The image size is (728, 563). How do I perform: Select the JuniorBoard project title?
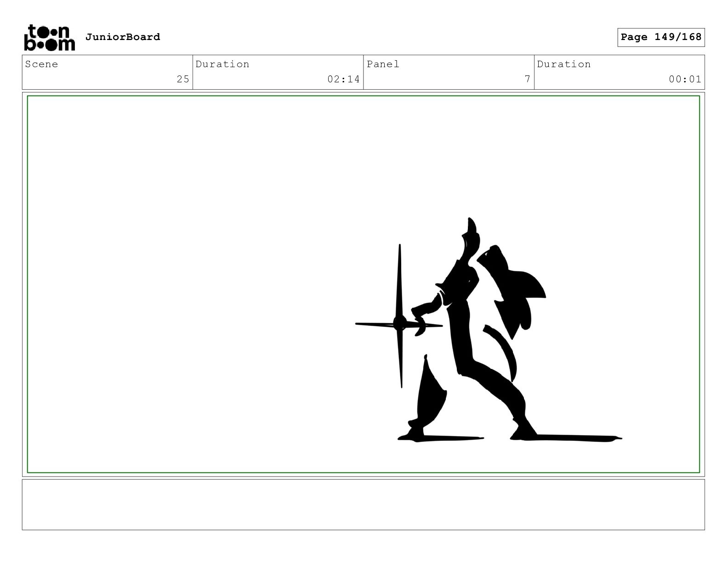[x=123, y=37]
